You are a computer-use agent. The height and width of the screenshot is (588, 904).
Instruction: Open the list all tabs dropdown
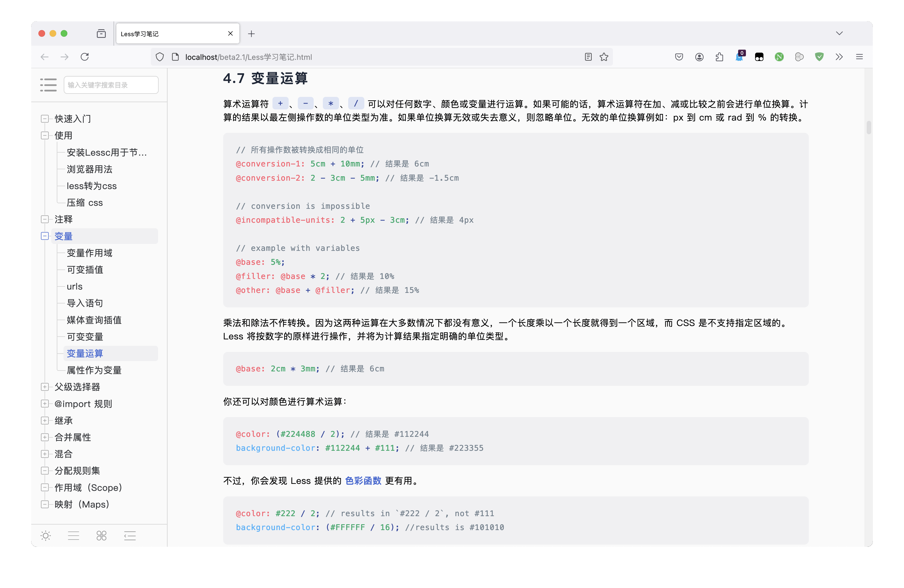(x=839, y=33)
